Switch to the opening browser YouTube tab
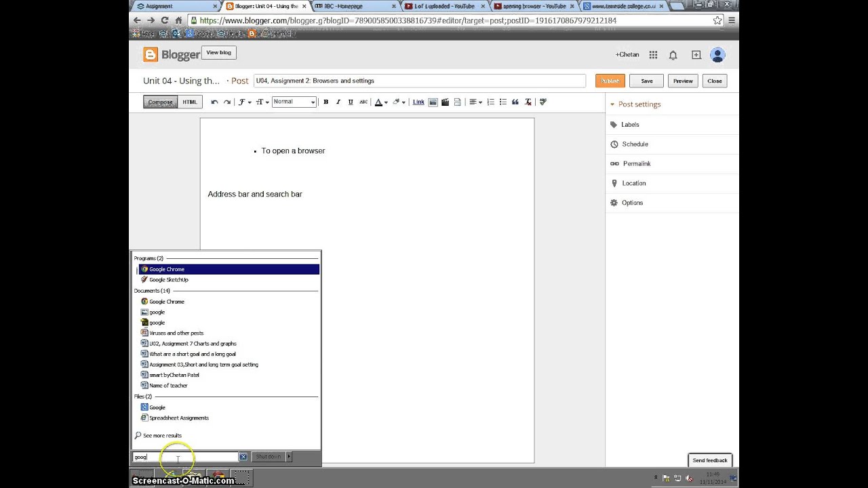Viewport: 868px width, 488px height. pyautogui.click(x=534, y=6)
